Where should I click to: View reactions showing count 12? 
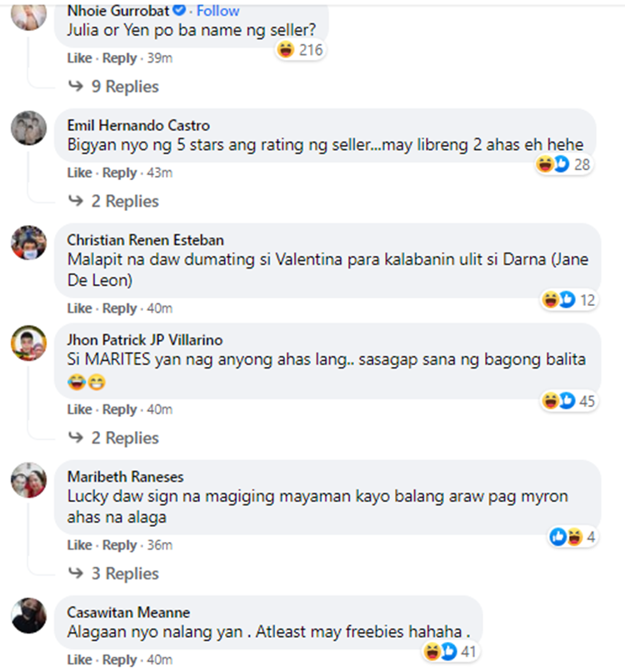568,299
